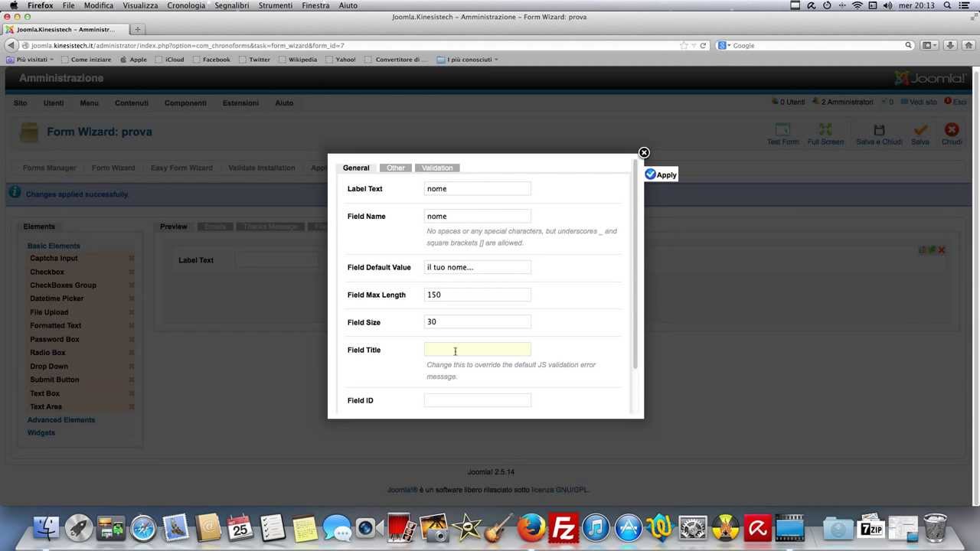Open Finder from the Dock
This screenshot has height=551, width=980.
click(x=47, y=527)
